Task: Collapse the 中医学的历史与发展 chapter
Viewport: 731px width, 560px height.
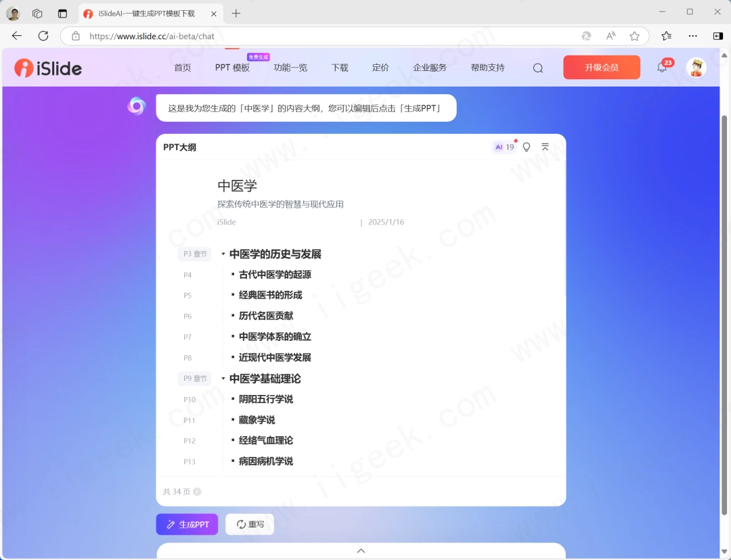Action: 223,254
